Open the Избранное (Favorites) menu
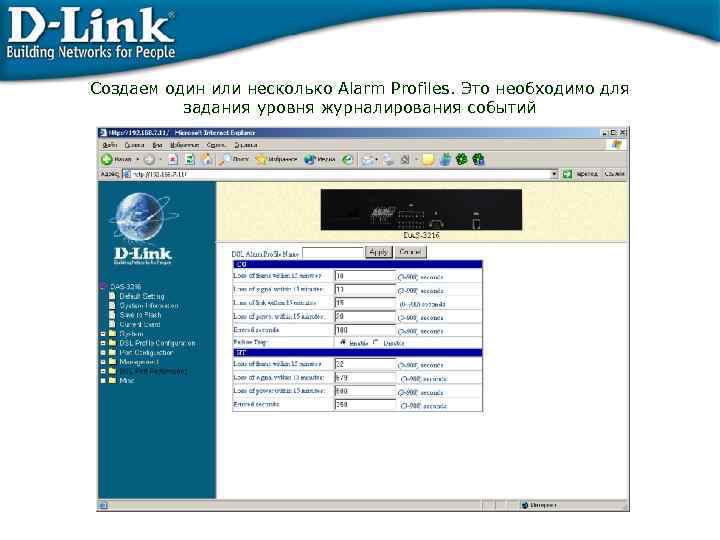Screen dimensions: 720x540 184,145
